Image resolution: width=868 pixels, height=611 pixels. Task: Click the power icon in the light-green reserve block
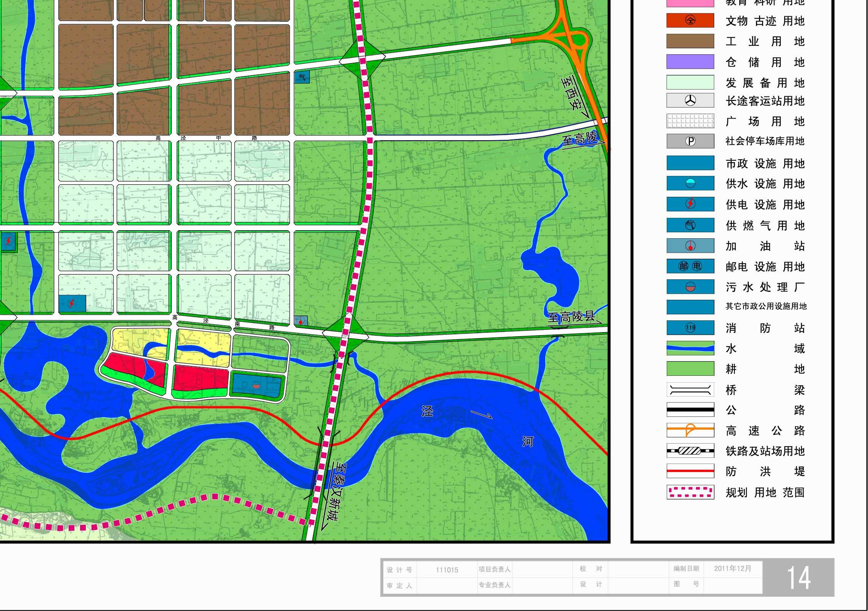(72, 303)
